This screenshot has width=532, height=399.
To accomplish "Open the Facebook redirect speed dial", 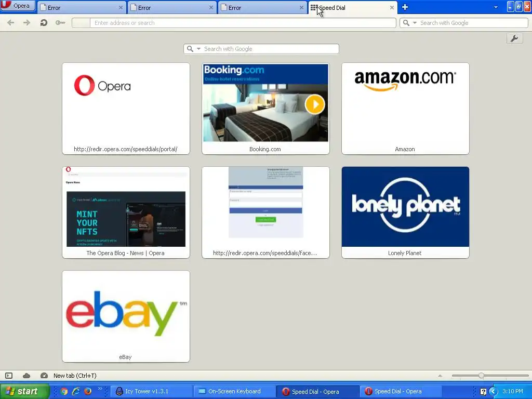I will (265, 212).
